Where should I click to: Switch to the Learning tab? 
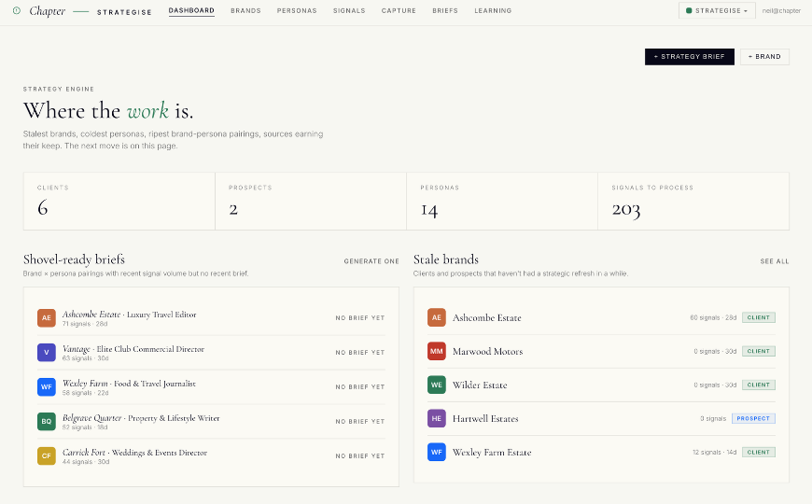tap(493, 10)
